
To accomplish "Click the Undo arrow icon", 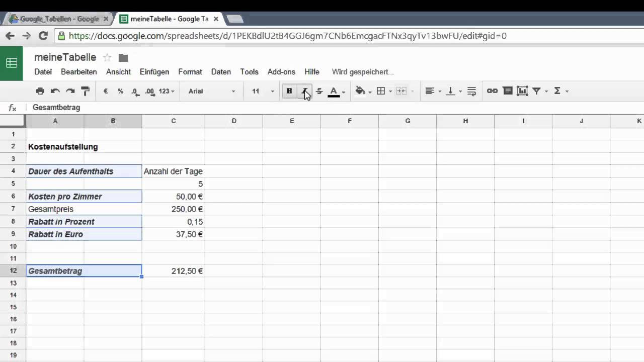I will click(x=55, y=91).
